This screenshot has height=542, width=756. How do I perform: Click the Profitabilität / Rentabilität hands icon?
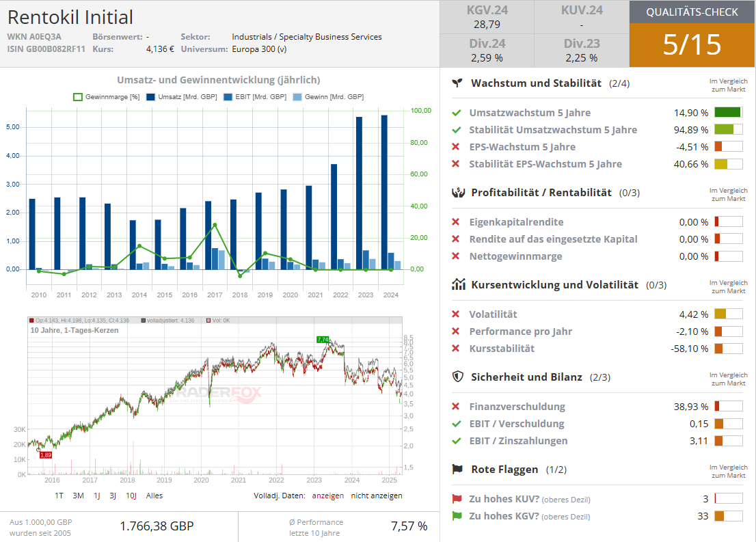point(458,193)
